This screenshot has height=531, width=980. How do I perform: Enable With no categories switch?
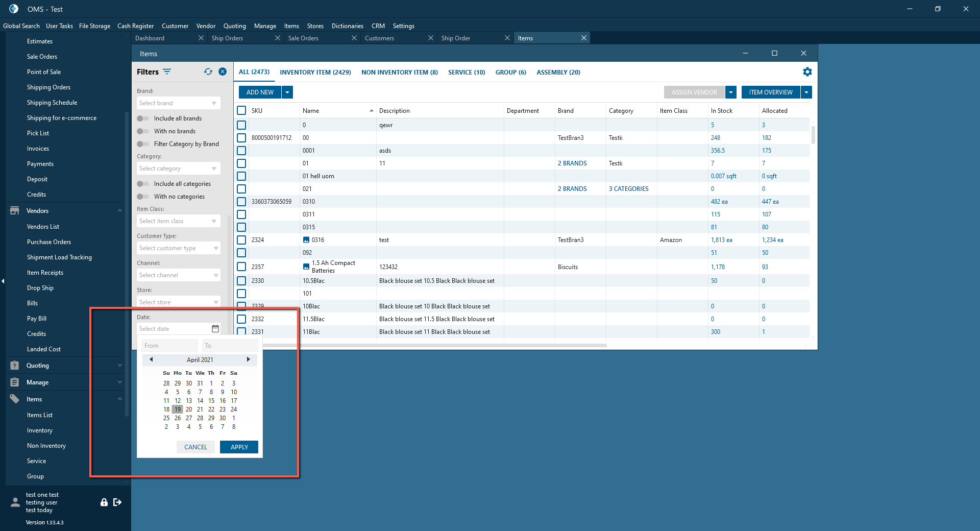click(143, 197)
